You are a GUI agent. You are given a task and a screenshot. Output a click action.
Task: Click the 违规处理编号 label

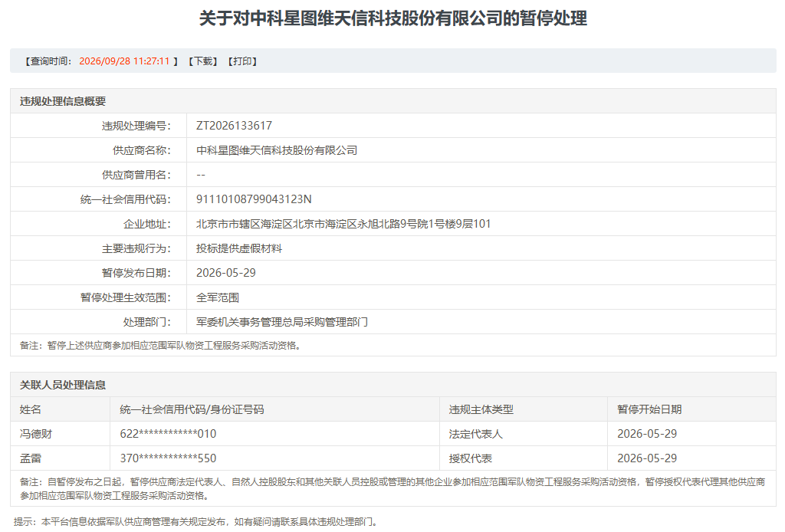pos(136,126)
